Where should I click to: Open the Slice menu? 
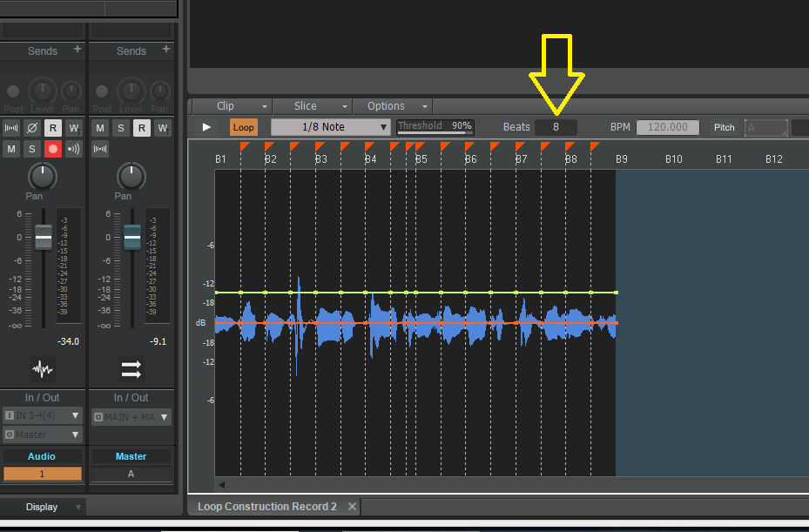(312, 105)
